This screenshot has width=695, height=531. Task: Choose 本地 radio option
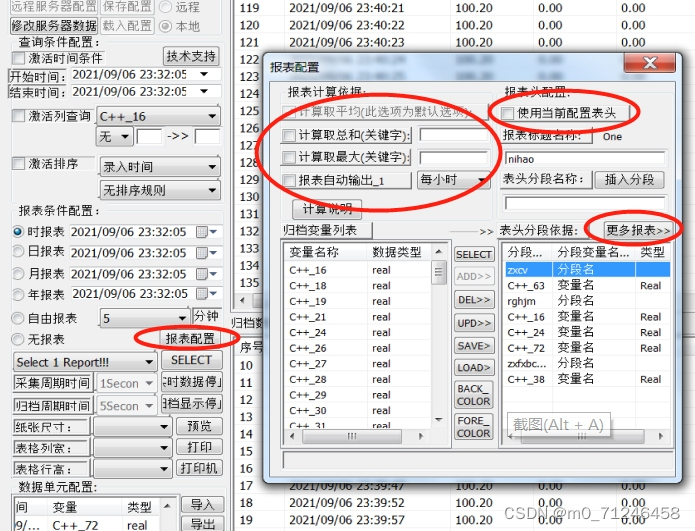(x=165, y=26)
